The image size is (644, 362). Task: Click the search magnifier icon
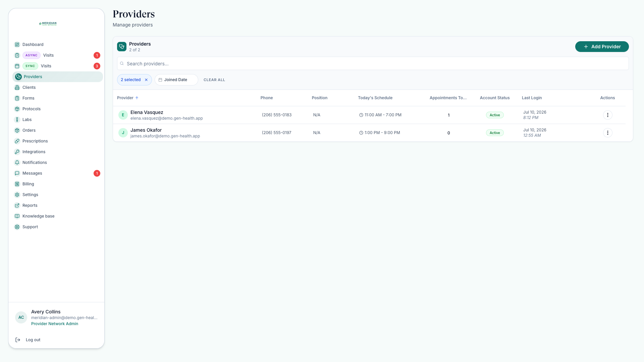tap(122, 64)
